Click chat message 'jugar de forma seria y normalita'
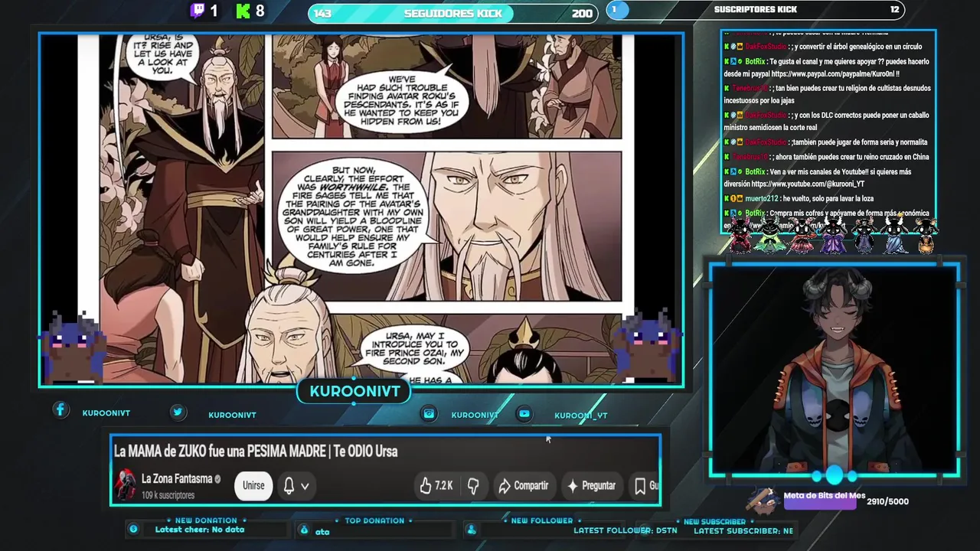This screenshot has height=551, width=980. coord(825,142)
